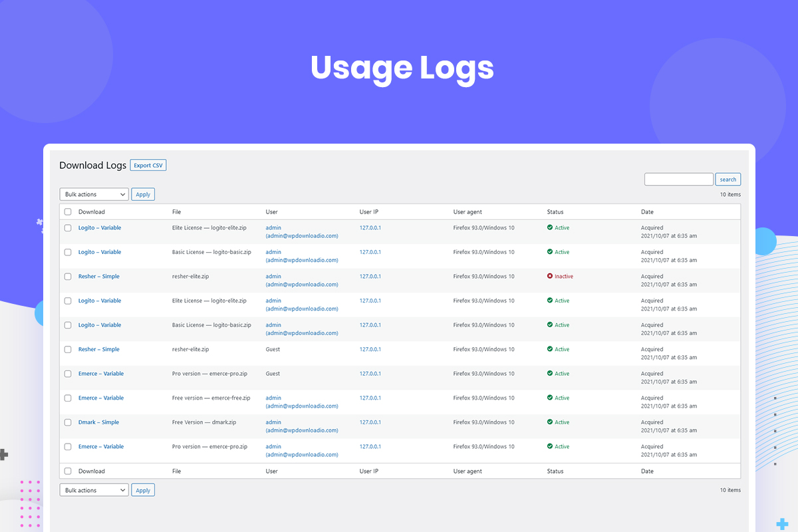Click Active check icon for emerce-free.zip row

pos(550,398)
